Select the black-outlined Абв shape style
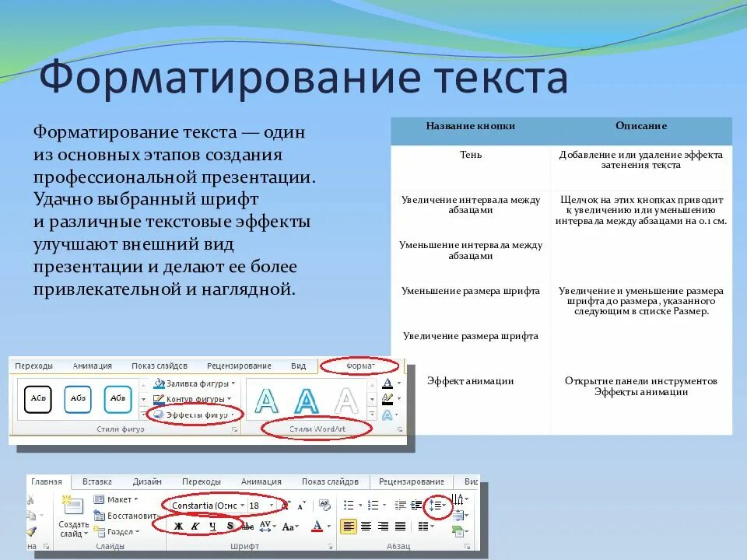Image resolution: width=747 pixels, height=560 pixels. click(37, 398)
